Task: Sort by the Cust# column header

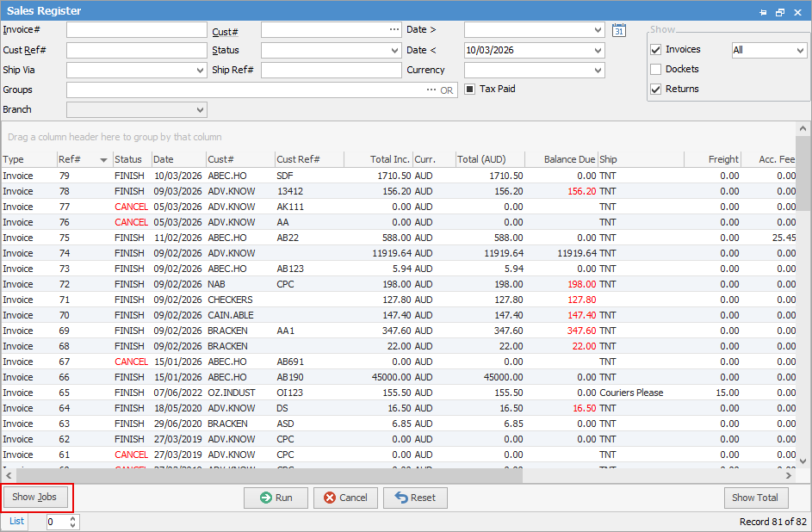Action: coord(241,159)
